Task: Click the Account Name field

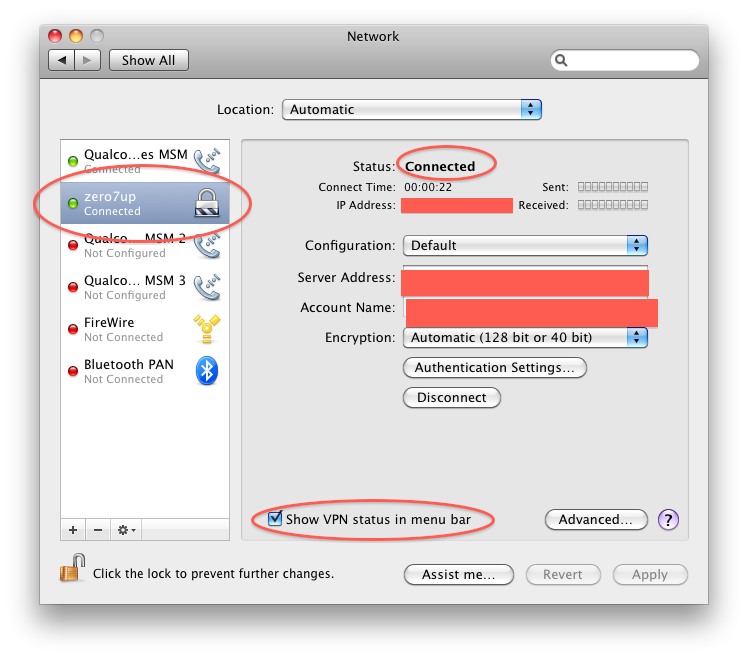Action: tap(530, 311)
